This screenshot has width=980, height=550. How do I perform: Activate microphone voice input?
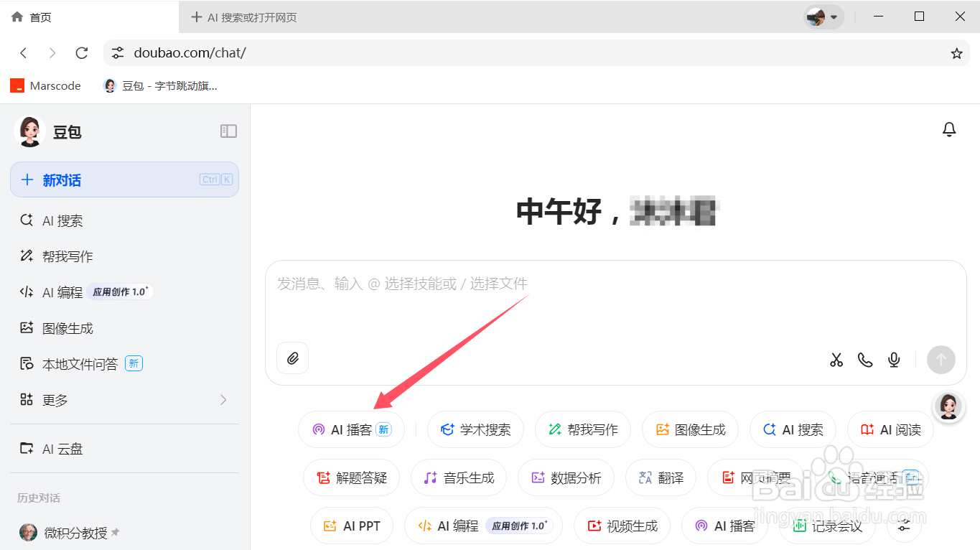894,360
